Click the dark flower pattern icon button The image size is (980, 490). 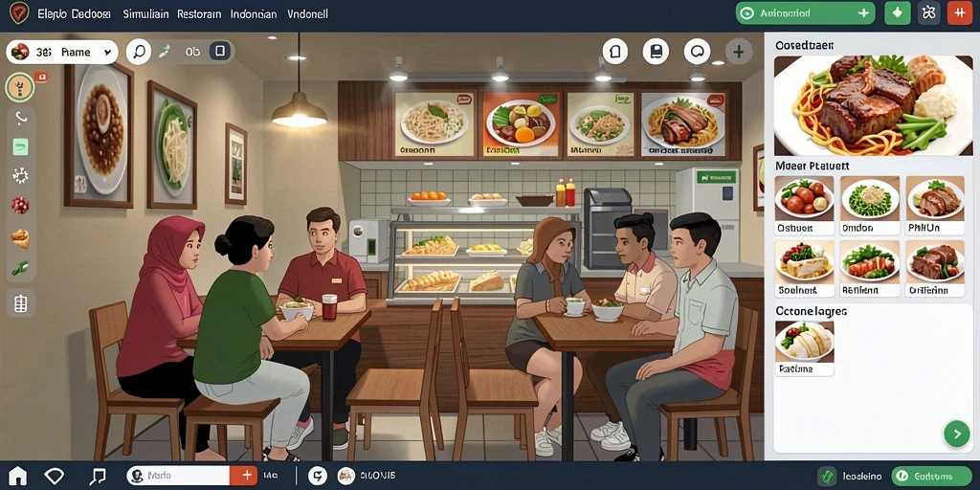928,13
